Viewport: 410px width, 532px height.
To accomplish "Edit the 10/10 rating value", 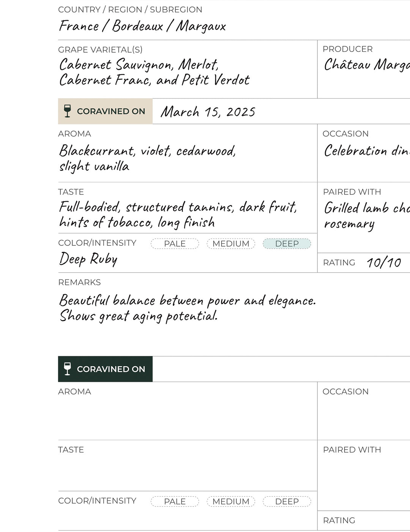I will click(384, 262).
